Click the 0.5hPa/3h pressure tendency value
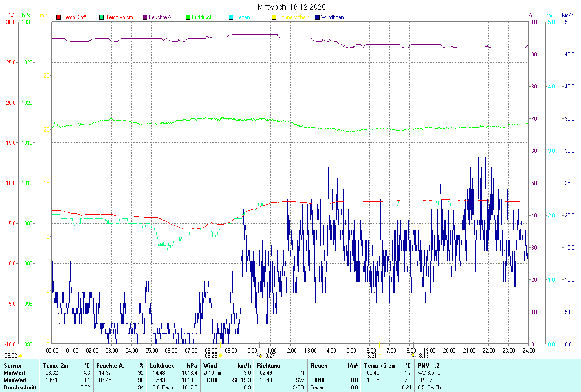 pyautogui.click(x=429, y=387)
